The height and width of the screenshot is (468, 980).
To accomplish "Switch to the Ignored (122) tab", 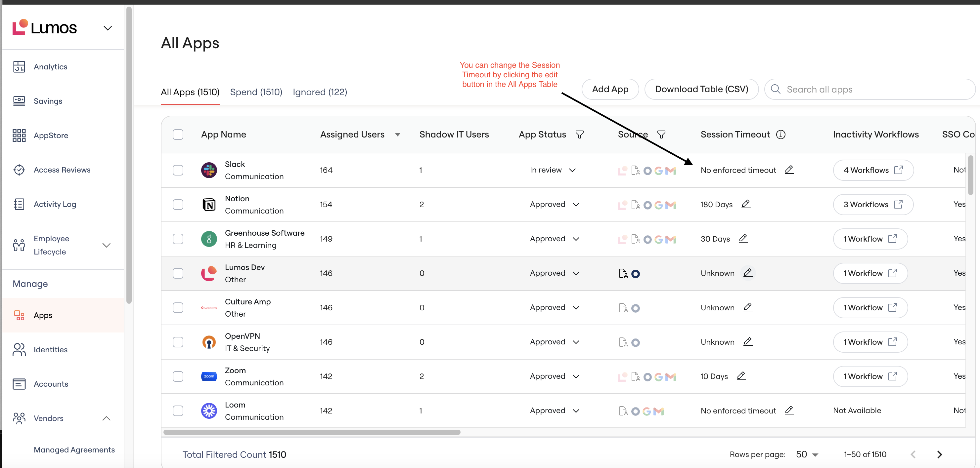I will pyautogui.click(x=320, y=92).
